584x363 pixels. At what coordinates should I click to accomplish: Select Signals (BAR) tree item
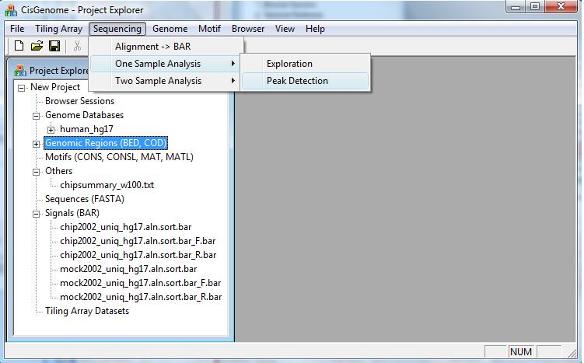tap(72, 213)
